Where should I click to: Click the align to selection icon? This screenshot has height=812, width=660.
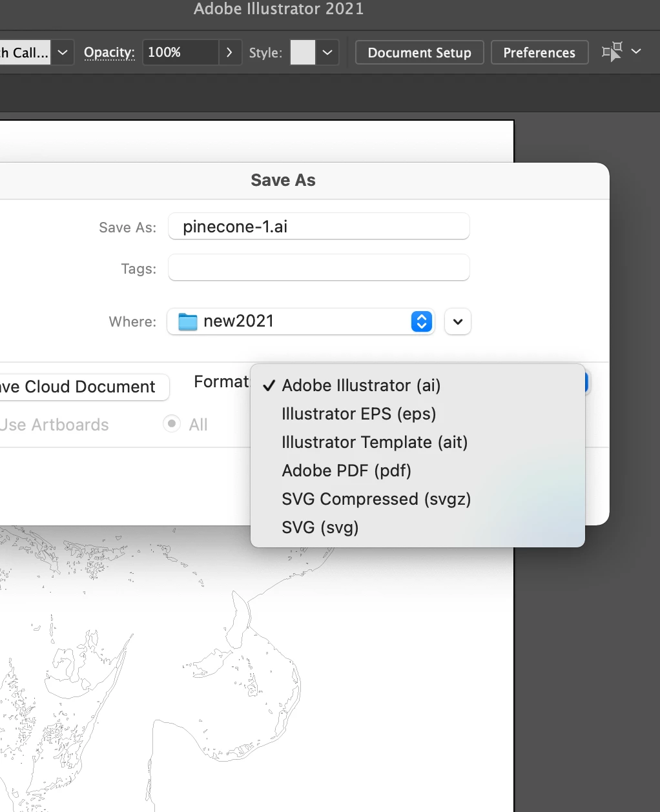tap(612, 52)
